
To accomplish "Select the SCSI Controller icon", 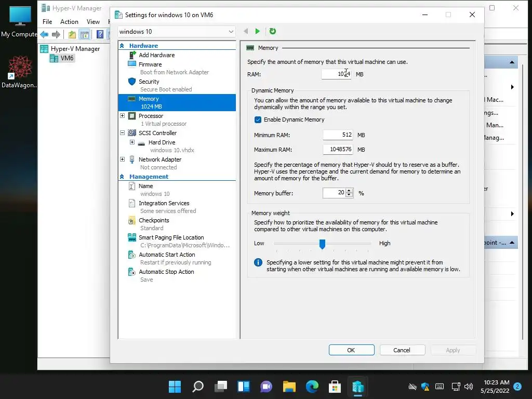I will 132,133.
